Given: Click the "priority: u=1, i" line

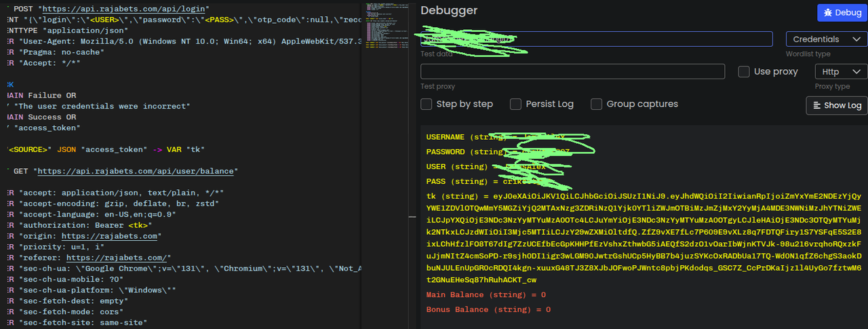Looking at the screenshot, I should pyautogui.click(x=54, y=246).
